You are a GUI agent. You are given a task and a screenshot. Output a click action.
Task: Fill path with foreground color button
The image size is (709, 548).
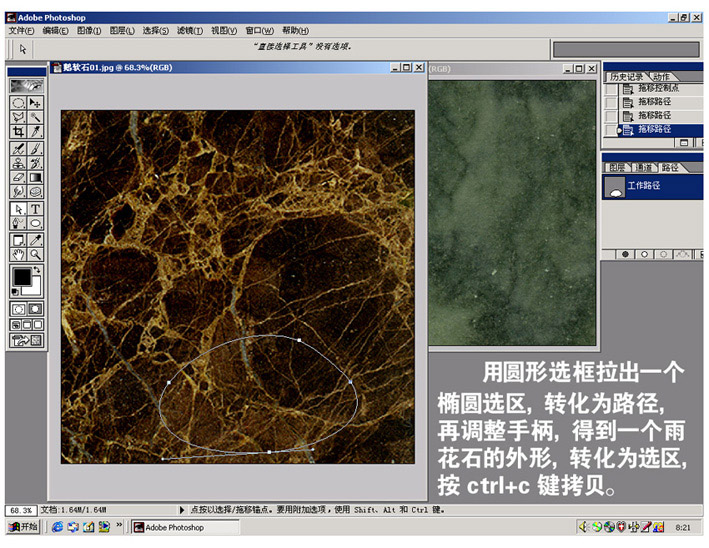(625, 255)
